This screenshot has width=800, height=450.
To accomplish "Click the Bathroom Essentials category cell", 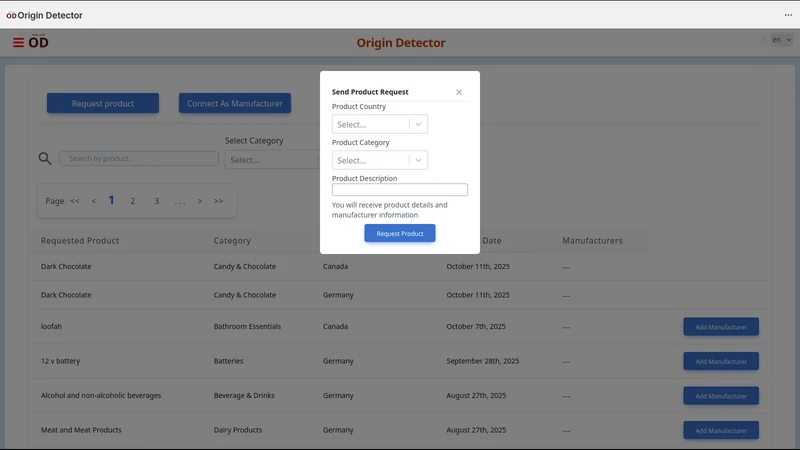I will (247, 326).
